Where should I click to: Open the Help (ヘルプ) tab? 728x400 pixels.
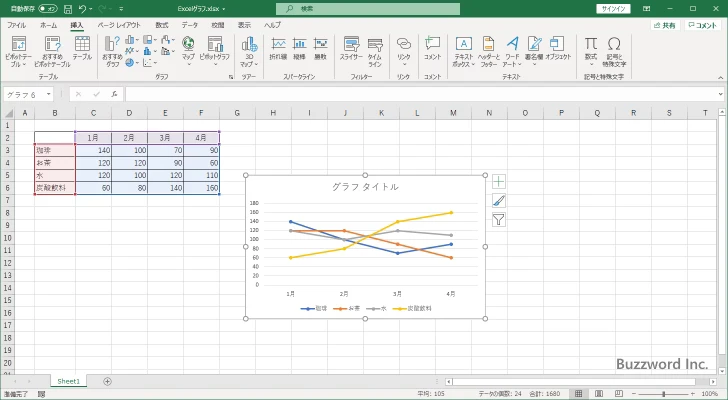coord(272,25)
